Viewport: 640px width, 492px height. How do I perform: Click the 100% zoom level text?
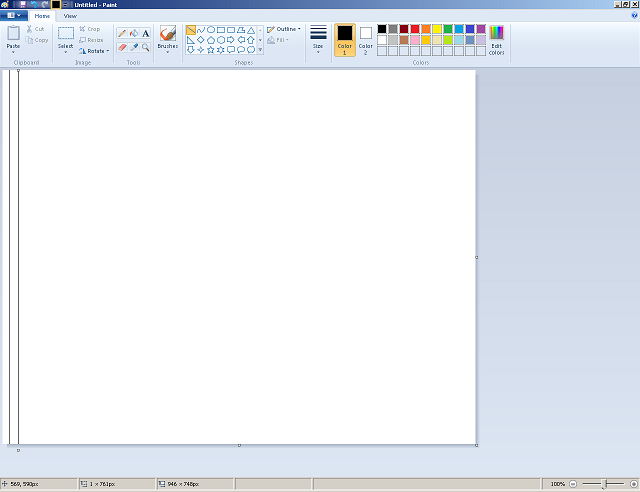click(x=558, y=484)
